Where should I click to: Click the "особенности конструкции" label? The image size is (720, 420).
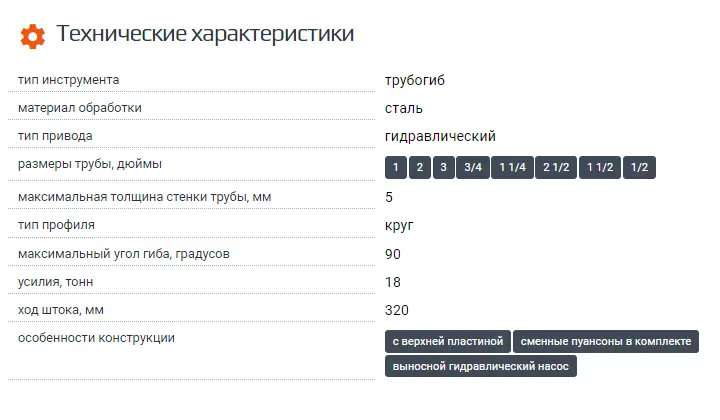pyautogui.click(x=97, y=338)
